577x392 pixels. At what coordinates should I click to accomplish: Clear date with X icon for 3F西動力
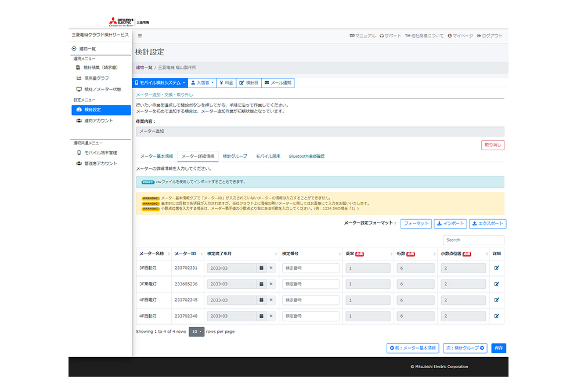tap(271, 268)
